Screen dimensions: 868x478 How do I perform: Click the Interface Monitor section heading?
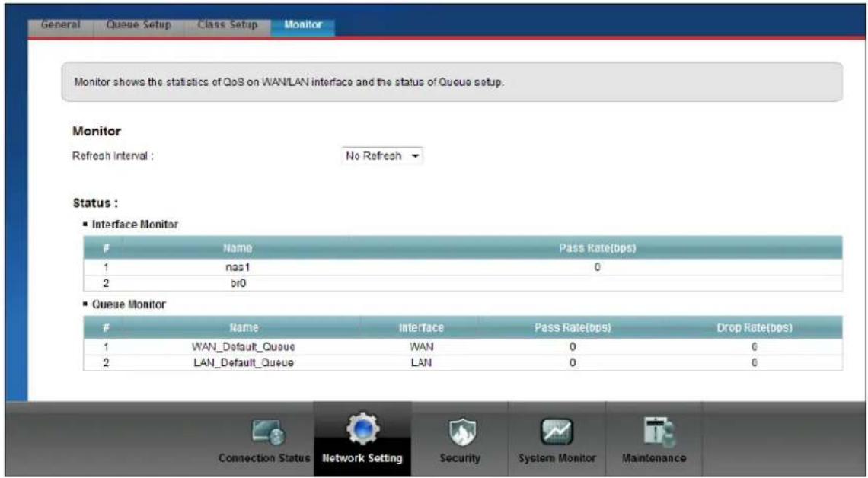tap(135, 225)
